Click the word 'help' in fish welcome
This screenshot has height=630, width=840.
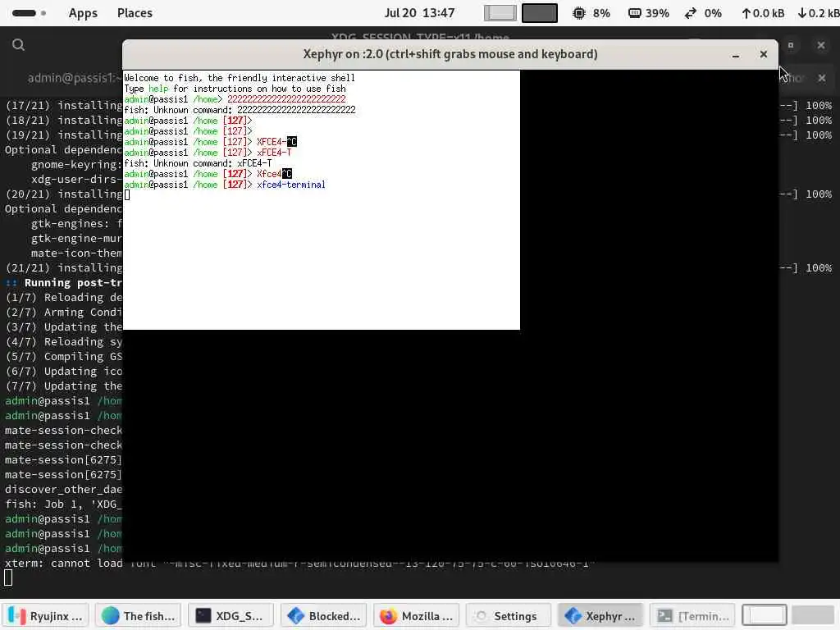point(158,89)
